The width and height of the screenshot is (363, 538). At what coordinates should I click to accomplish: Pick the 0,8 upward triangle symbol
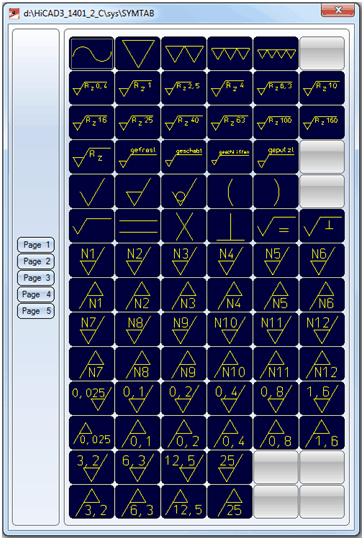pyautogui.click(x=276, y=433)
